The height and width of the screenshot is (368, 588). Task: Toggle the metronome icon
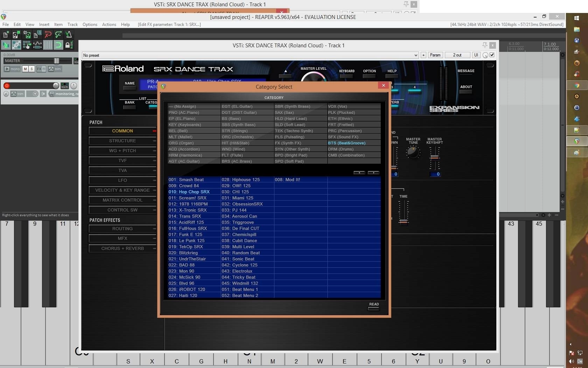(69, 34)
